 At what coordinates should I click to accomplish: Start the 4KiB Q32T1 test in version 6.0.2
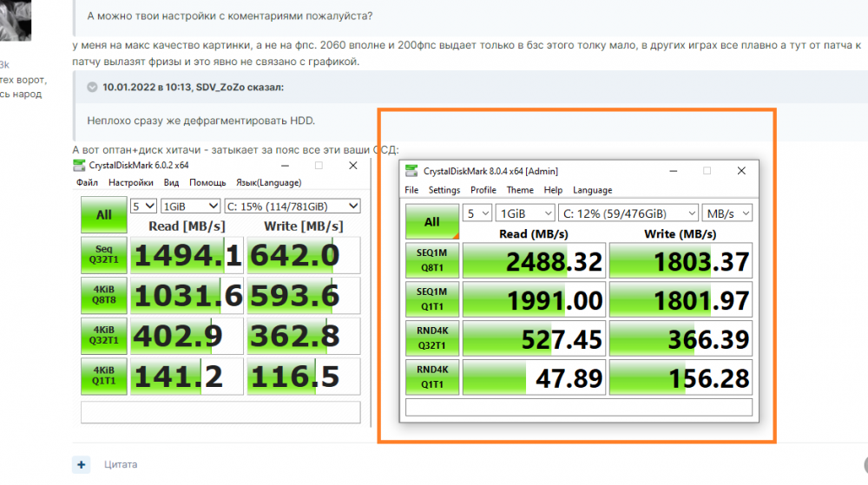coord(103,336)
